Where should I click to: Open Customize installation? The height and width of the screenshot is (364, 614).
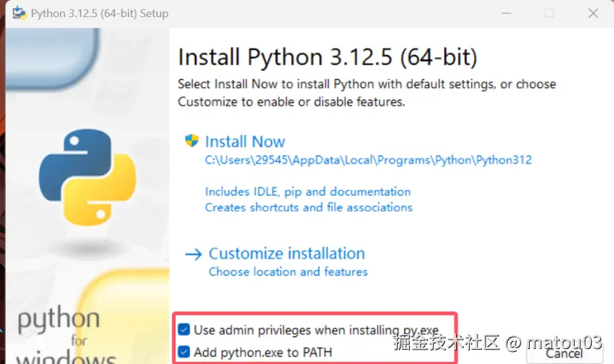pyautogui.click(x=286, y=253)
